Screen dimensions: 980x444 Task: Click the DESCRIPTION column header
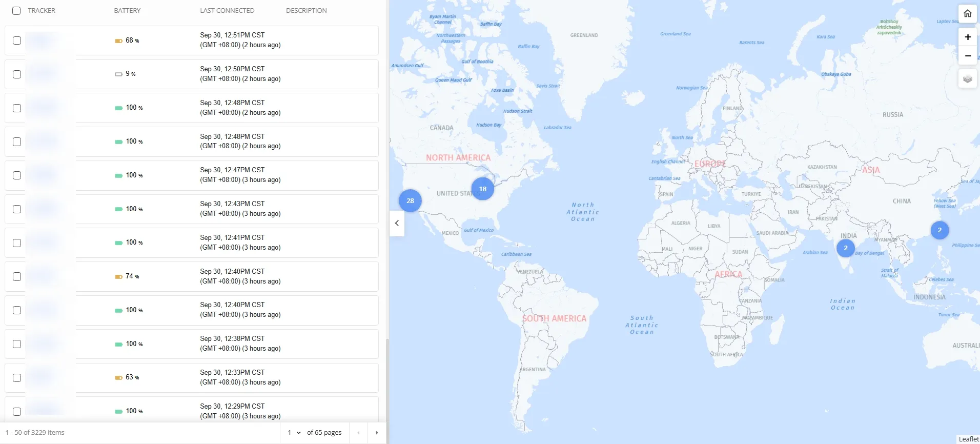[306, 11]
